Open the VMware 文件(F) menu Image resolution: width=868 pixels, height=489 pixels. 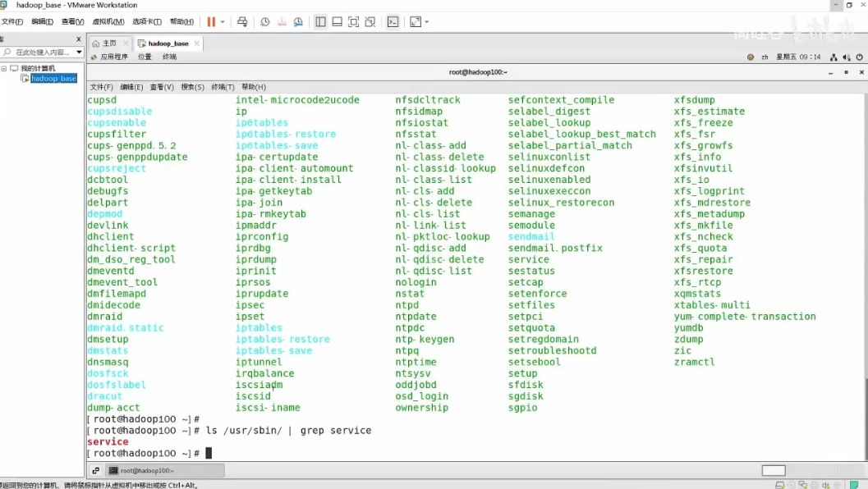tap(11, 21)
